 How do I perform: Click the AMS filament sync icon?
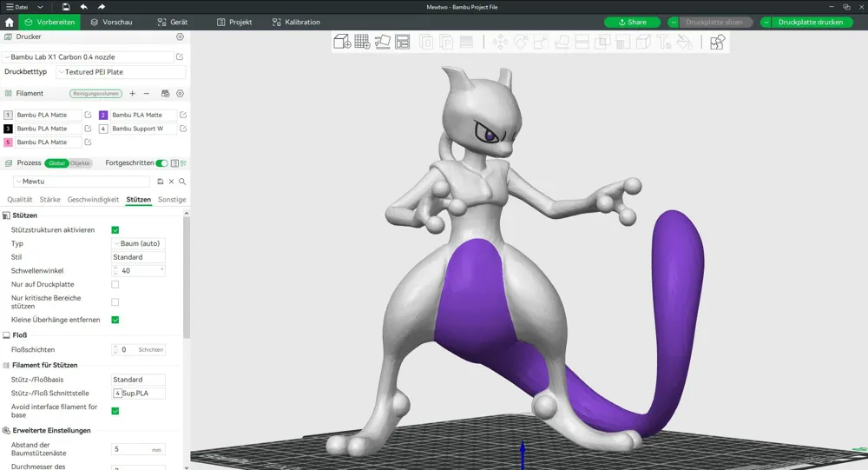tap(165, 94)
